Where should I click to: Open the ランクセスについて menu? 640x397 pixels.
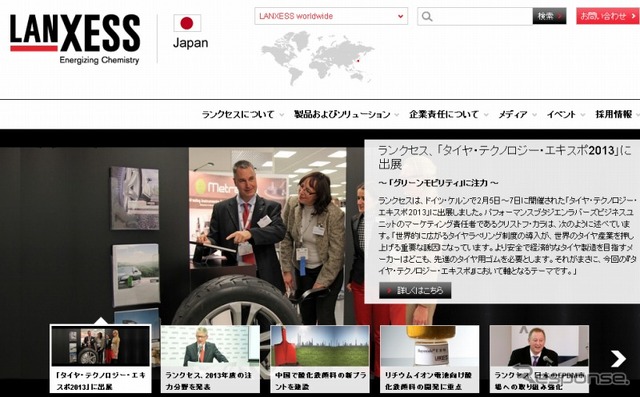(x=238, y=115)
